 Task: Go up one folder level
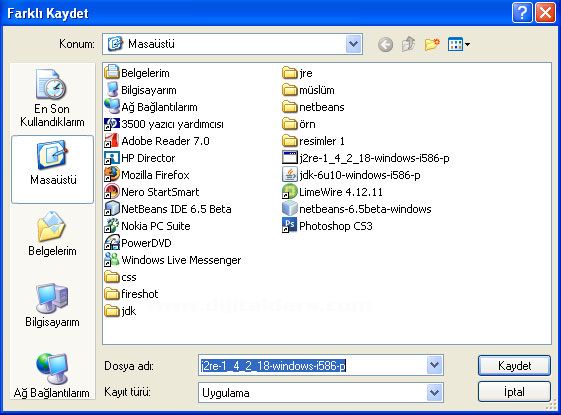tap(409, 44)
